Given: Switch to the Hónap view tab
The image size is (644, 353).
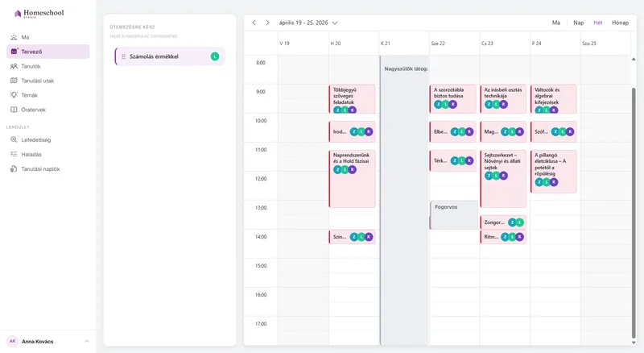Looking at the screenshot, I should pos(620,23).
